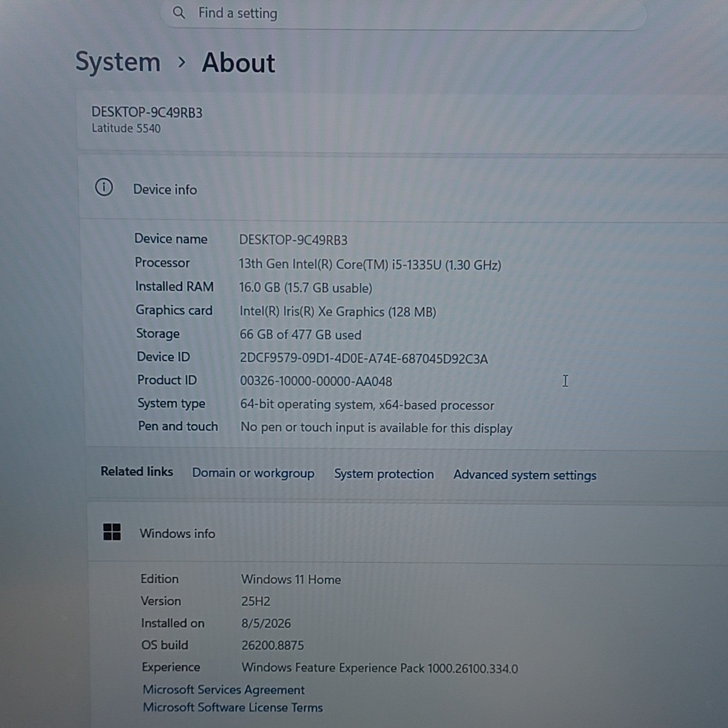Viewport: 728px width, 728px height.
Task: Select the Device ID value 2DCF9579
Action: tap(364, 359)
